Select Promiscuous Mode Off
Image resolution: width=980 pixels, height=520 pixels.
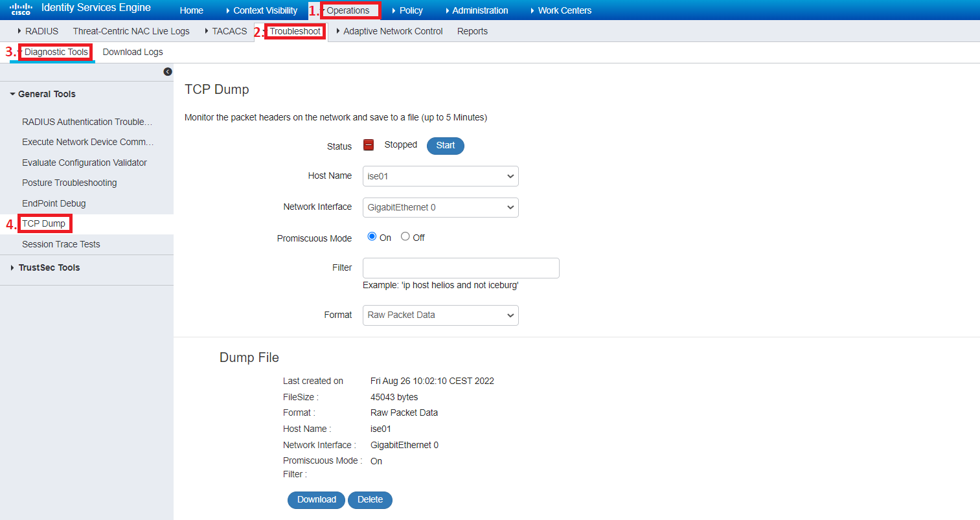pos(405,236)
